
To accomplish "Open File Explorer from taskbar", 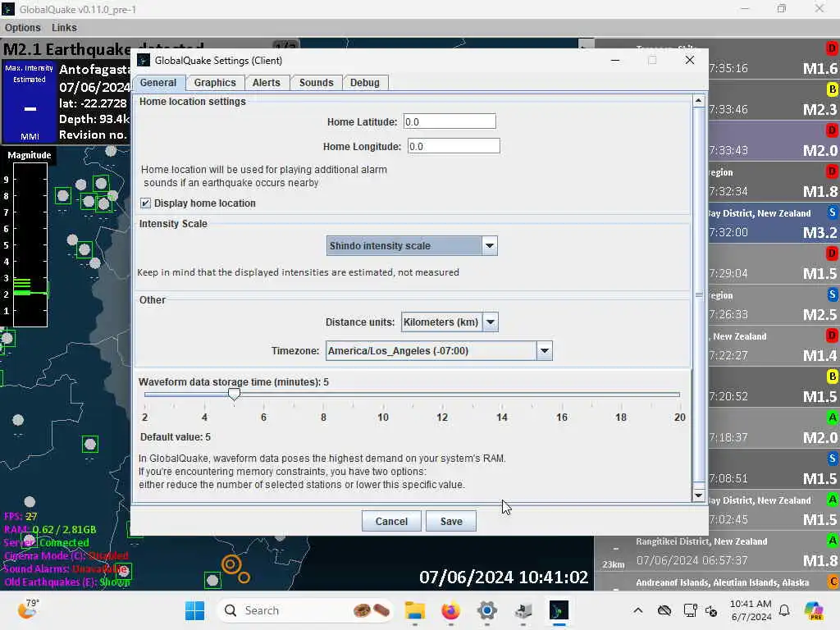I will [x=414, y=610].
